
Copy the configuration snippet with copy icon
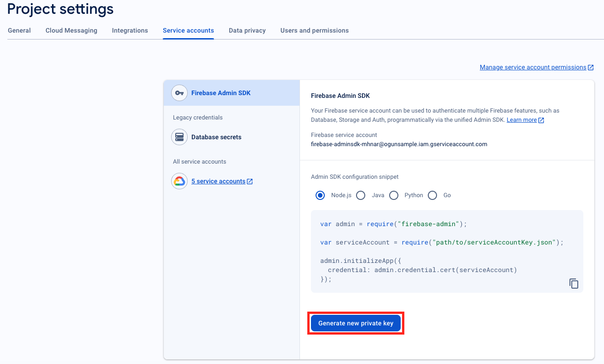click(574, 284)
